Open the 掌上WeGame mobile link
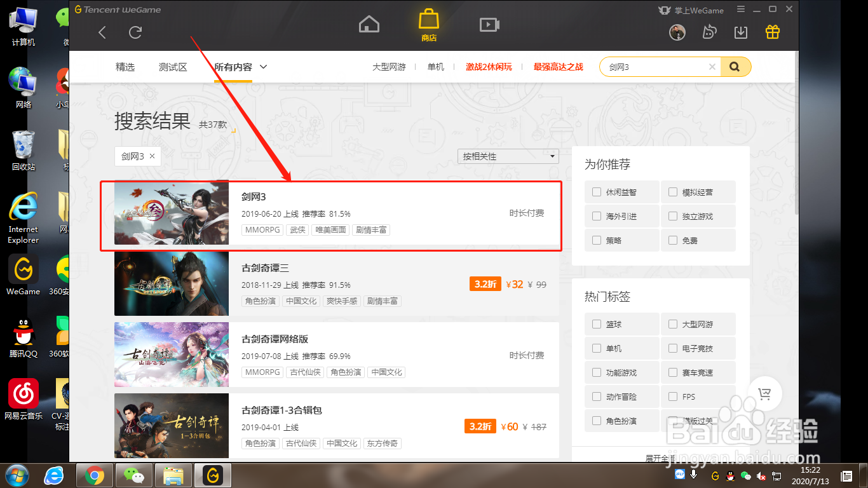The height and width of the screenshot is (488, 868). [x=691, y=10]
